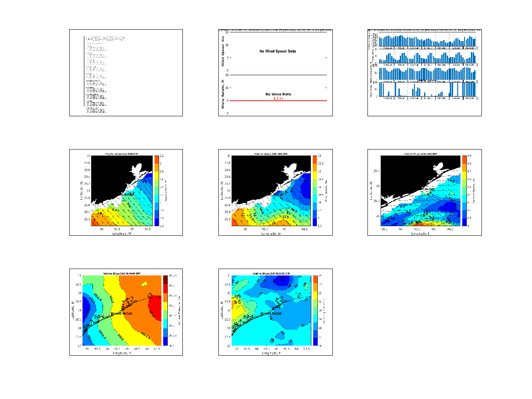
Task: Click 'Longitude, E' label under pressure map
Action: pos(122,353)
